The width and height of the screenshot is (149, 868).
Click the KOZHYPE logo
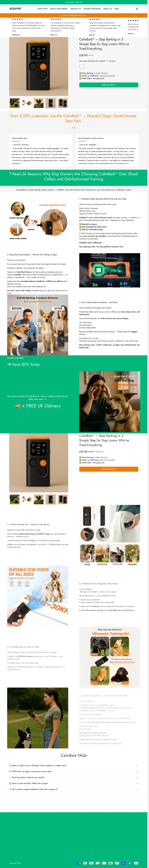[15, 9]
